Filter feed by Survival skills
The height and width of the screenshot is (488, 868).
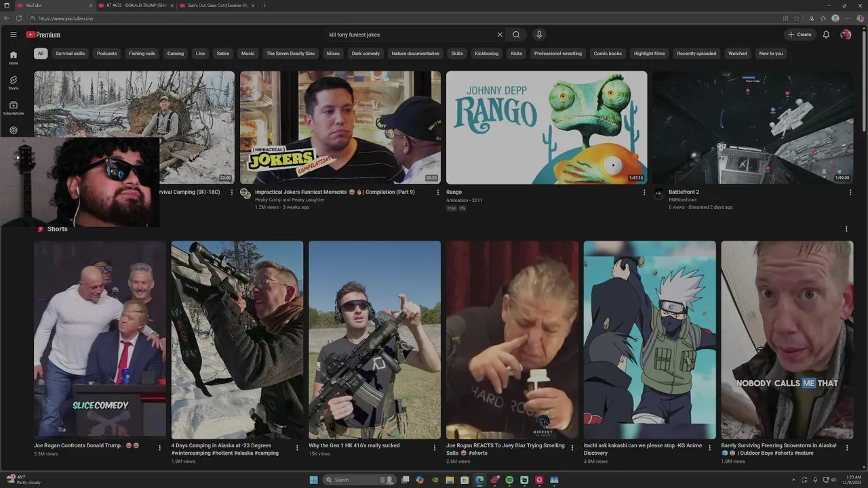coord(71,54)
